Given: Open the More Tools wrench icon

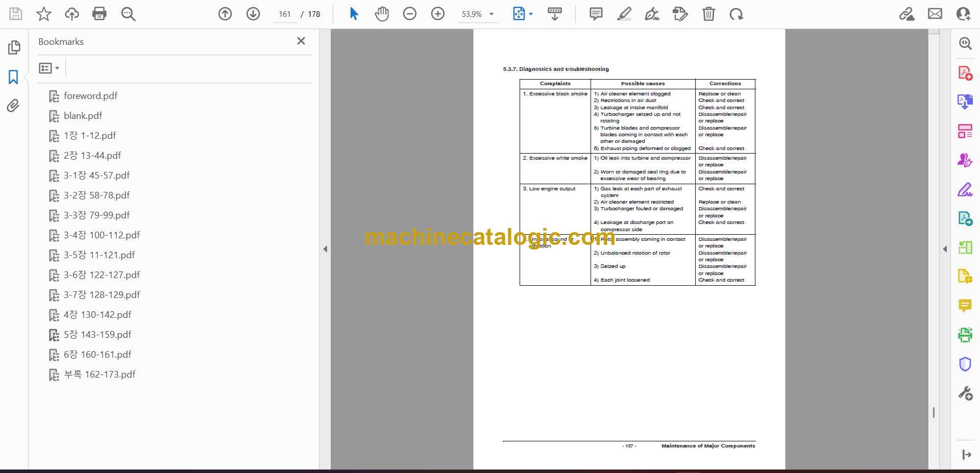Looking at the screenshot, I should [965, 393].
